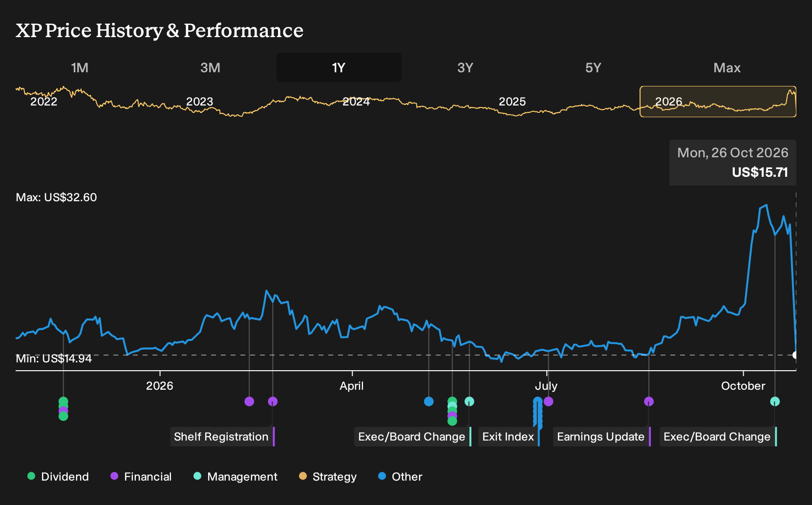Open the Exit Index event label
Viewport: 812px width, 505px height.
point(509,437)
